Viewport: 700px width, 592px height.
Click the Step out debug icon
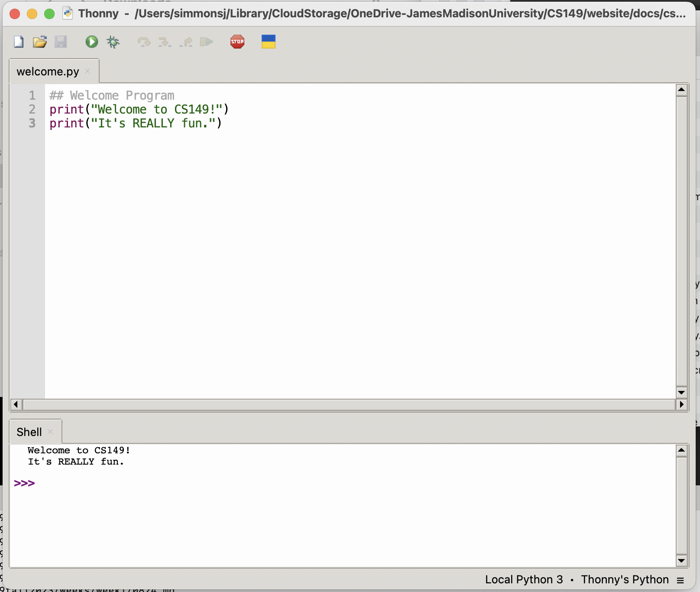coord(186,42)
